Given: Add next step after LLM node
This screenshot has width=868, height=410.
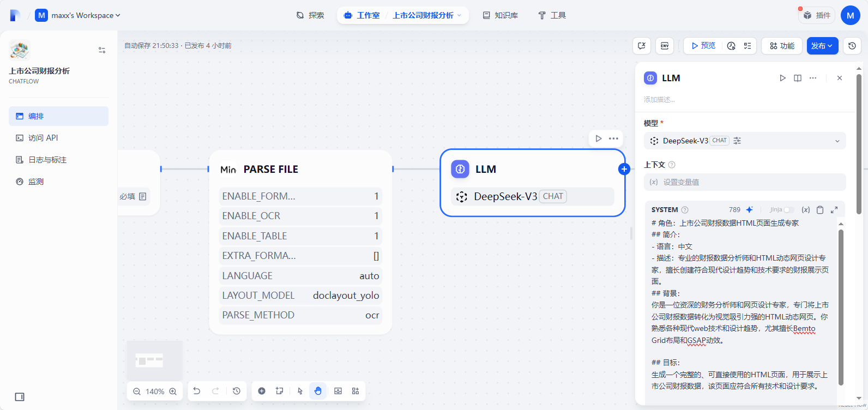Looking at the screenshot, I should (x=624, y=169).
